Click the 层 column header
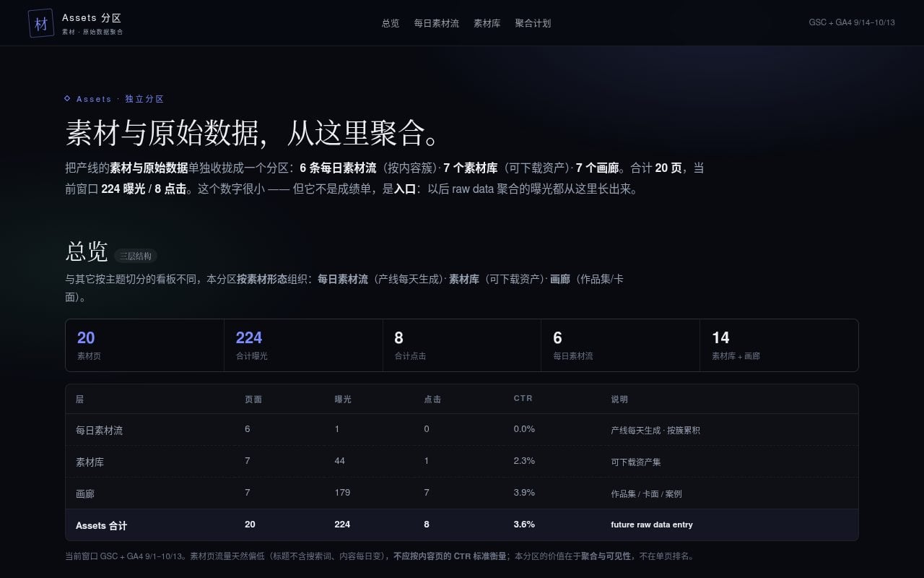This screenshot has height=578, width=924. click(x=80, y=399)
